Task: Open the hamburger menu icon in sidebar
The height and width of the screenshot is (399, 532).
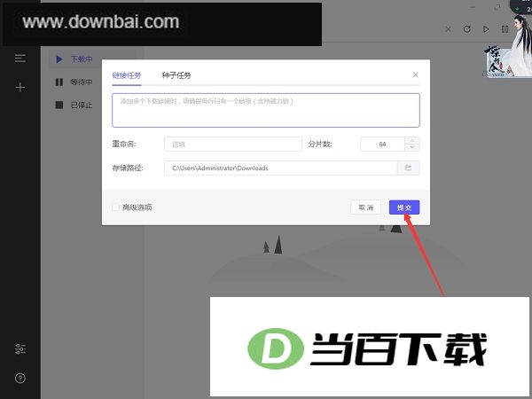Action: point(20,59)
